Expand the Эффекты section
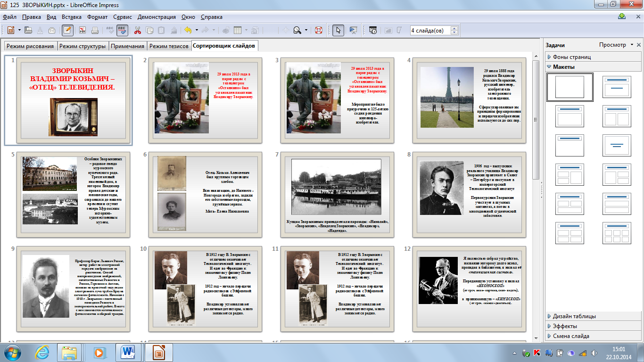 [593, 326]
